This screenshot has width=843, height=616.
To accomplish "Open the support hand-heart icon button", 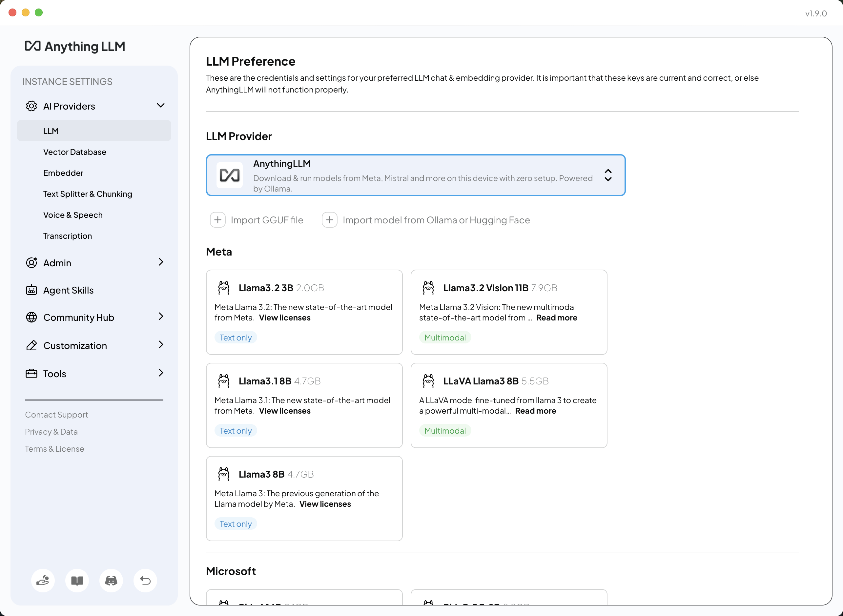I will (43, 580).
